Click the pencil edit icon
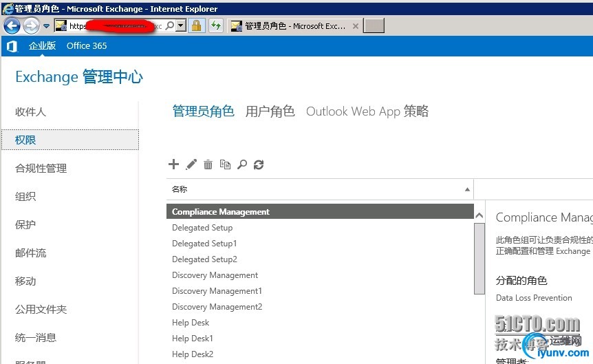Image resolution: width=593 pixels, height=364 pixels. [191, 164]
